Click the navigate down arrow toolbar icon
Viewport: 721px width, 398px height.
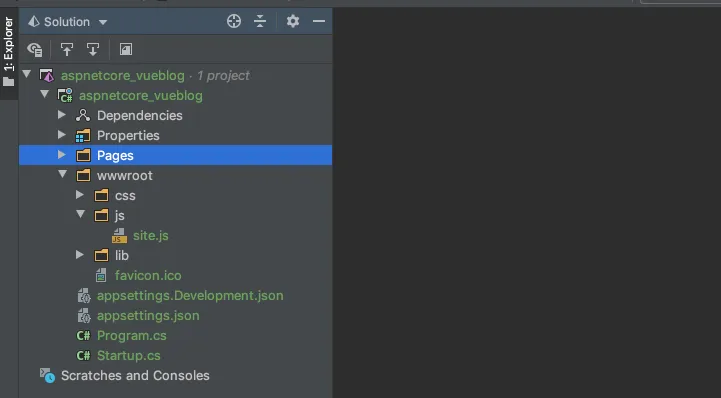[93, 49]
